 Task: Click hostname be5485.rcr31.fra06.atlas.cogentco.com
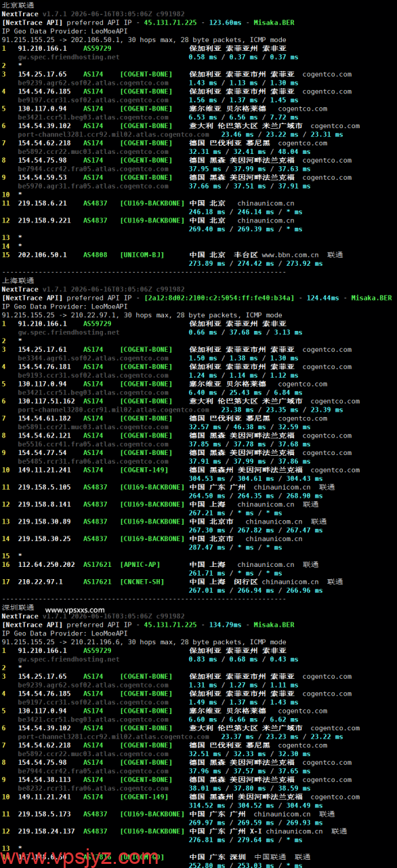(93, 461)
